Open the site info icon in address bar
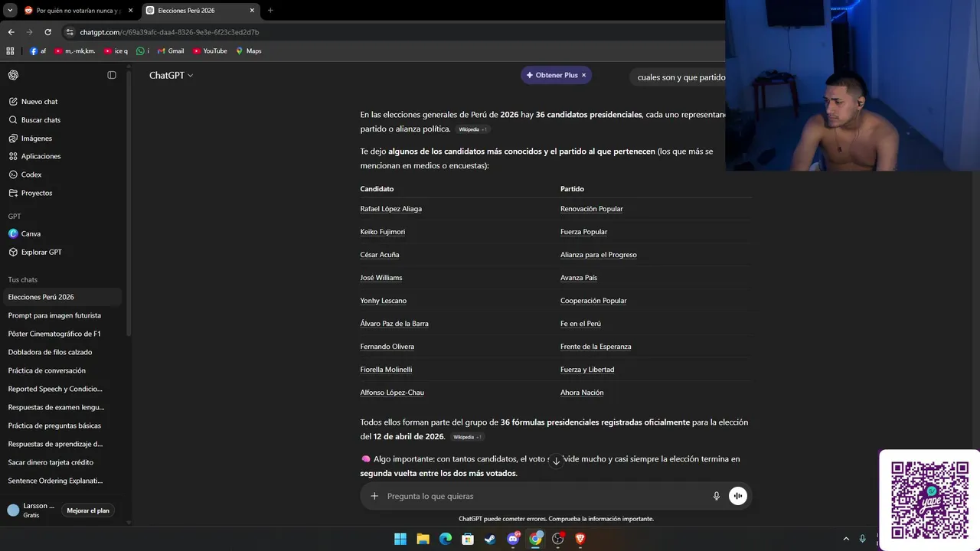This screenshot has width=980, height=551. point(70,32)
